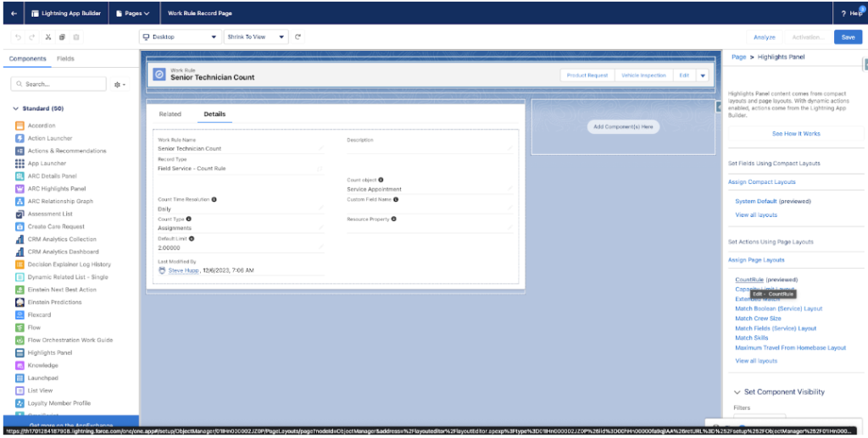Select the App Launcher component icon
868x438 pixels.
coord(19,164)
